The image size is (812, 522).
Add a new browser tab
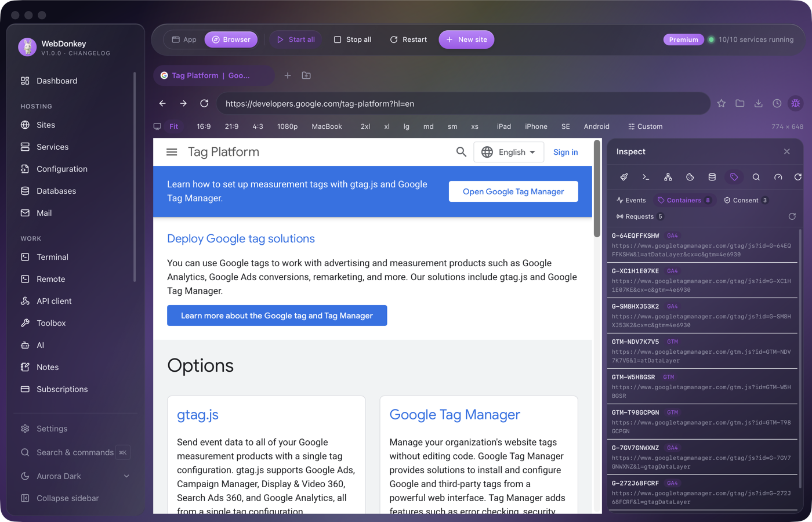click(x=288, y=75)
